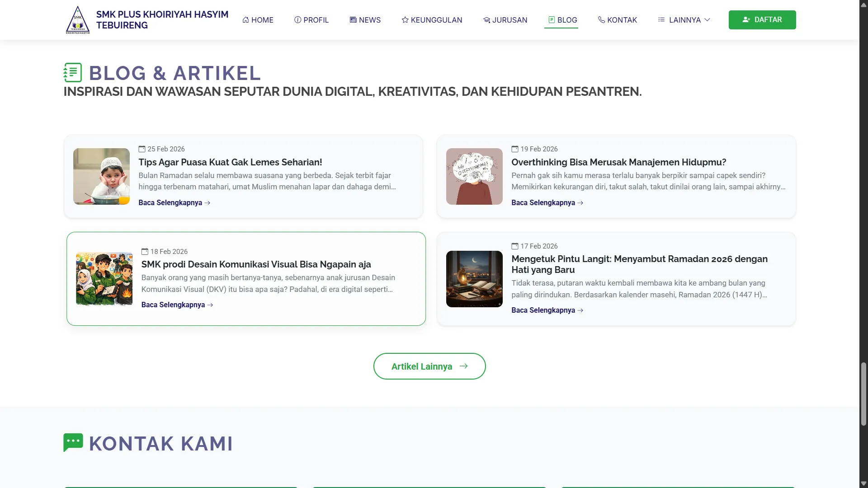
Task: Click the Ramadan 2026 article thumbnail image
Action: click(x=474, y=279)
